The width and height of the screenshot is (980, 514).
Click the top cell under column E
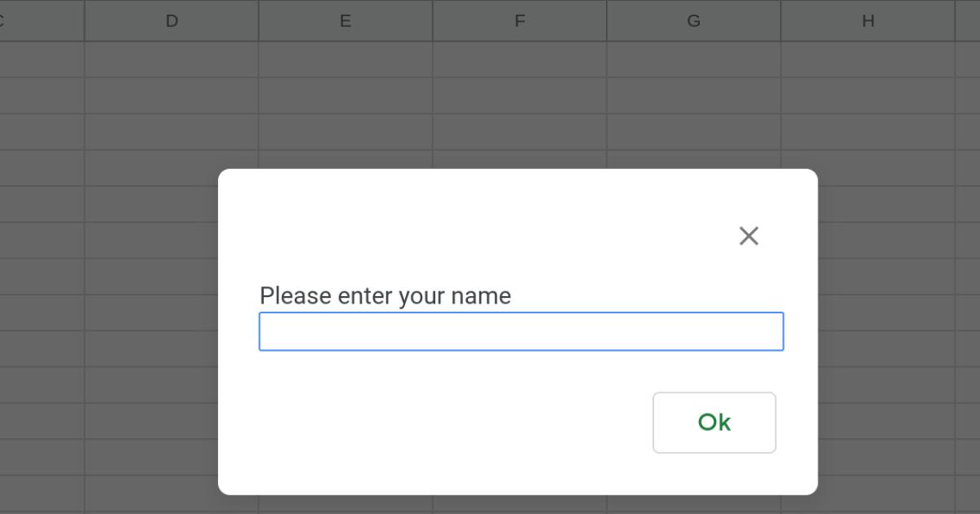[345, 57]
